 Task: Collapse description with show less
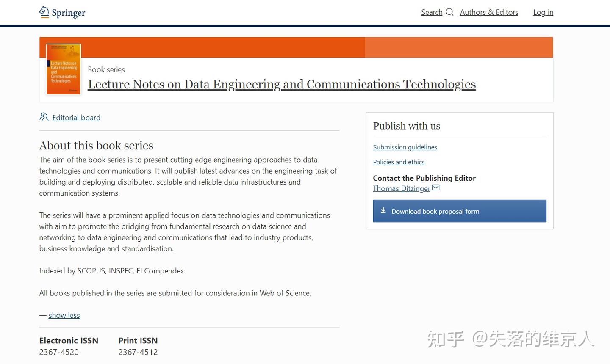click(64, 315)
